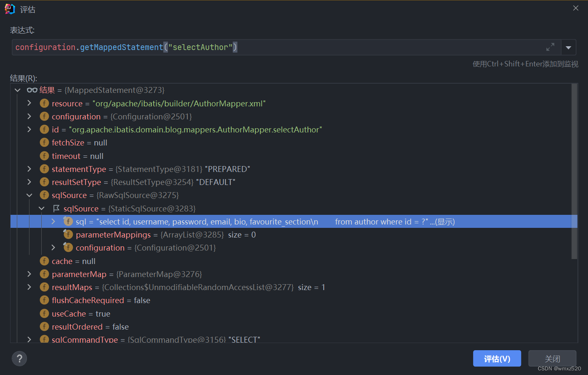Click the results vertical scrollbar
The height and width of the screenshot is (375, 588).
(574, 171)
